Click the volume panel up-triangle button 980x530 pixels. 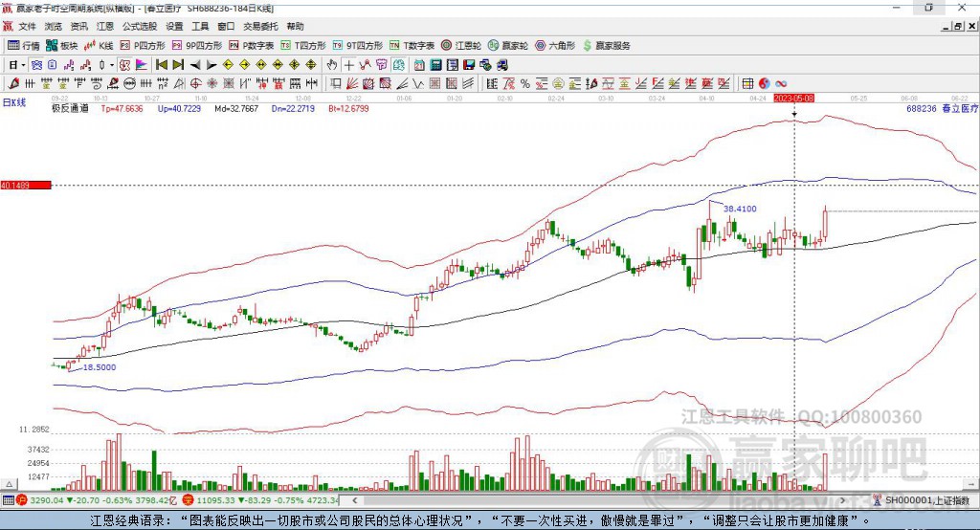[x=9, y=484]
